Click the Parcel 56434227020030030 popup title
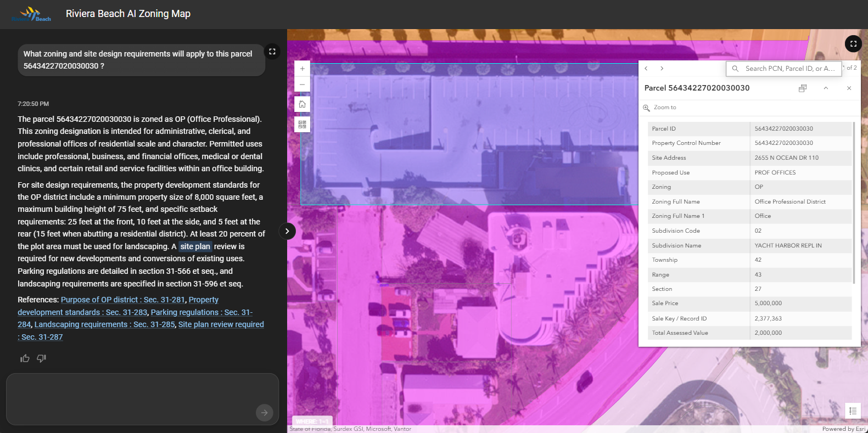Viewport: 868px width, 433px height. click(697, 88)
